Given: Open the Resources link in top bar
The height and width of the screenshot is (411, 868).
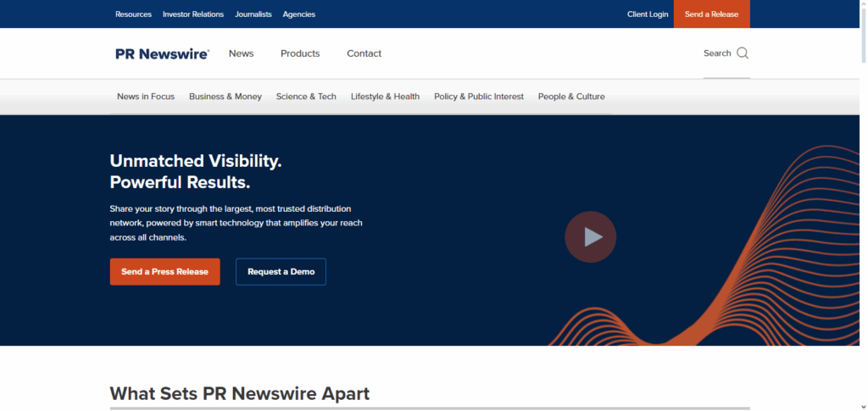Looking at the screenshot, I should (x=133, y=14).
